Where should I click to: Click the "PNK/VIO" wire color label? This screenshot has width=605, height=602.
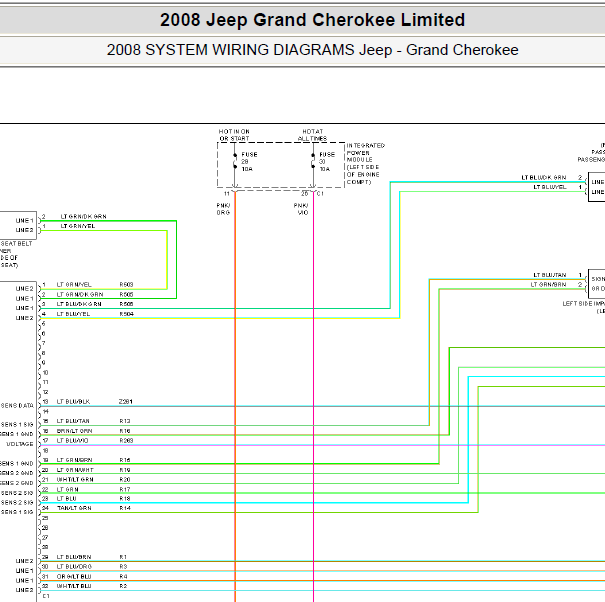(x=301, y=209)
